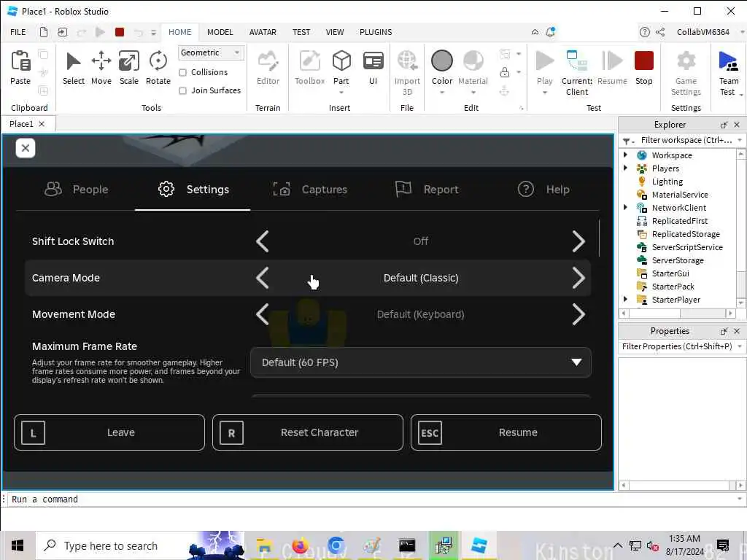Expand the StarterPlayer tree node

tap(625, 299)
